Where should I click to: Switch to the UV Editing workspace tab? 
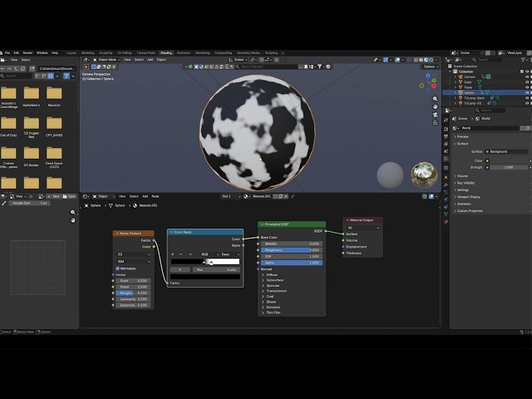(x=125, y=53)
